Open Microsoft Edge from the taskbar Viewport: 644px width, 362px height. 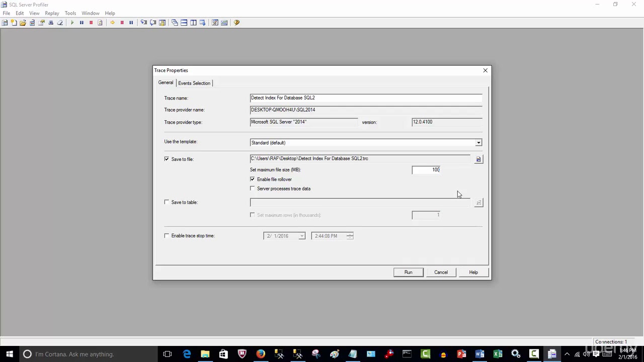pos(187,354)
